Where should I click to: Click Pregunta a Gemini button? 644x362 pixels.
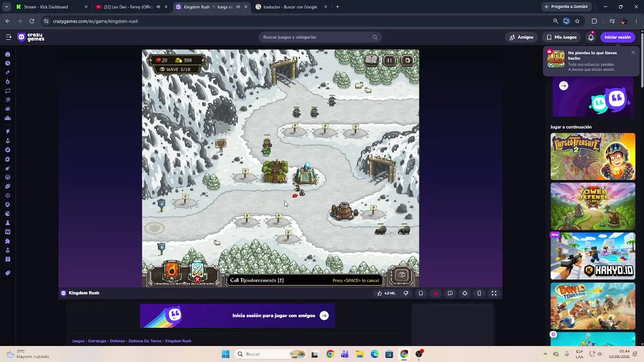click(x=566, y=7)
